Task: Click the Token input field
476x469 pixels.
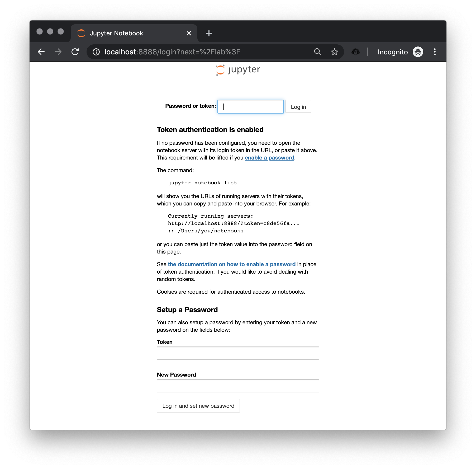Action: tap(238, 353)
